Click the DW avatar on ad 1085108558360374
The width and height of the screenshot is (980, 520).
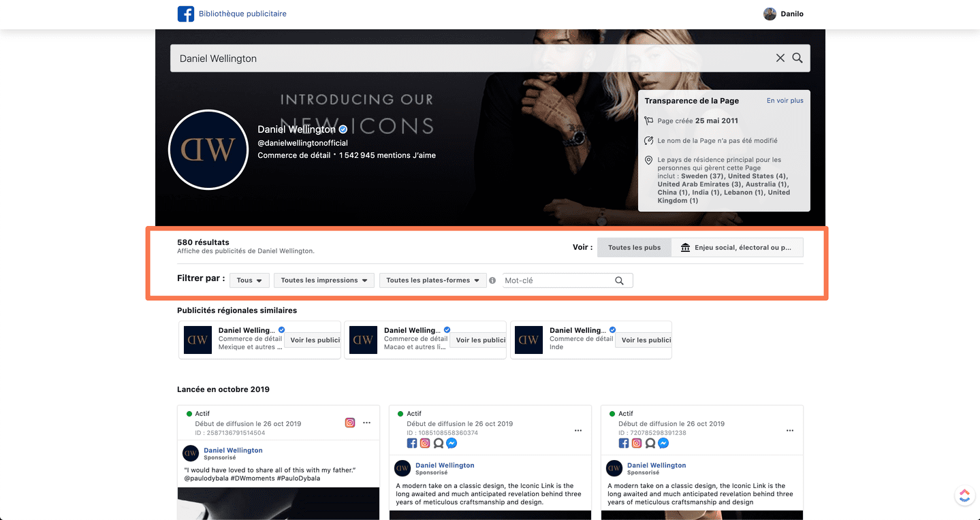pyautogui.click(x=402, y=468)
